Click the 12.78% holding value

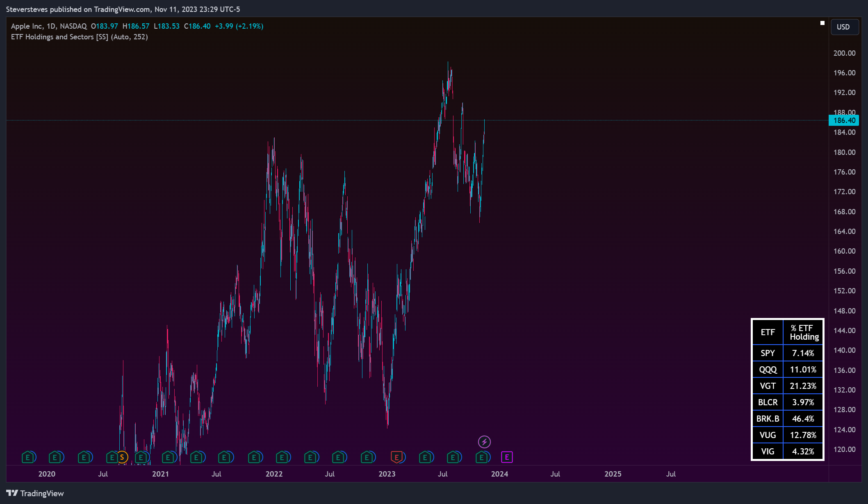(803, 435)
